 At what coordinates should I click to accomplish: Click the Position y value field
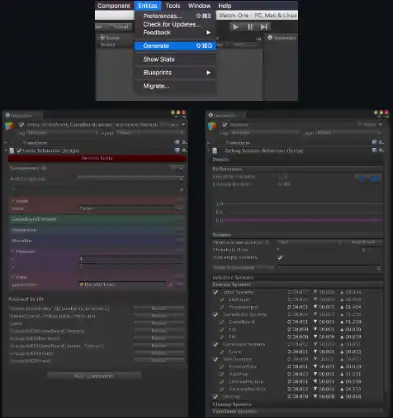pos(131,266)
